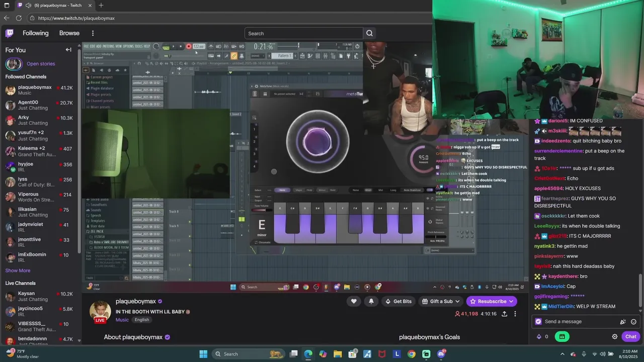Click the taskbar weather widget
644x362 pixels.
(x=23, y=354)
